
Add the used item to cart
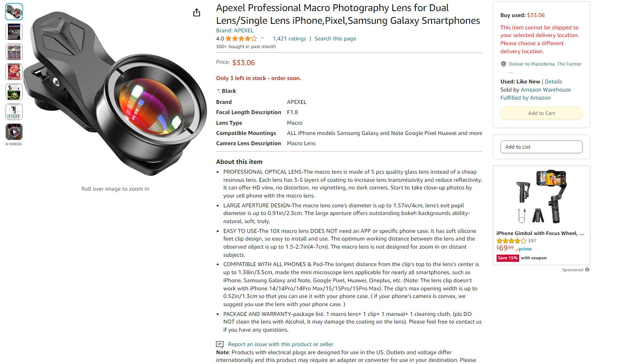point(541,113)
